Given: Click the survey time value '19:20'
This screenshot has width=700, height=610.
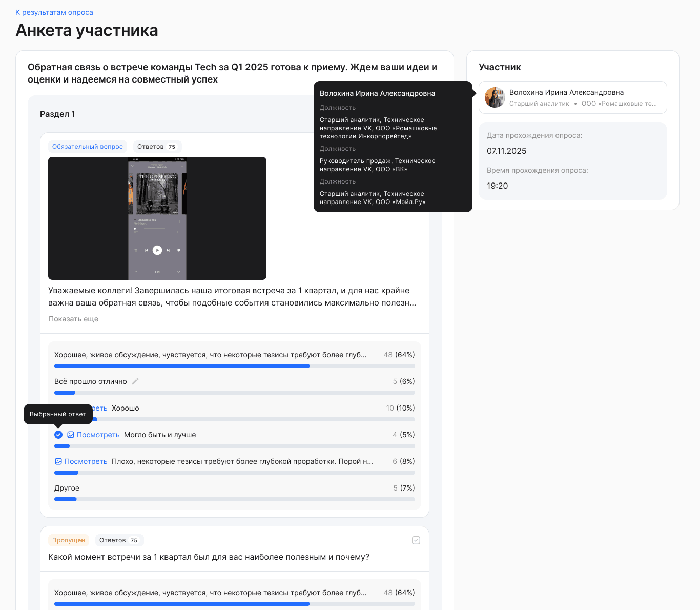Looking at the screenshot, I should pos(498,186).
